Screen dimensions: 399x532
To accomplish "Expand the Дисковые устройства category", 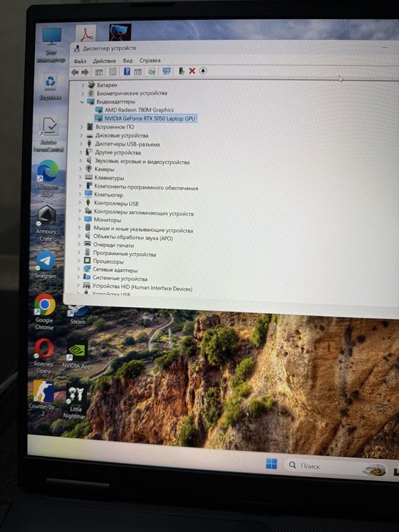I will [81, 135].
